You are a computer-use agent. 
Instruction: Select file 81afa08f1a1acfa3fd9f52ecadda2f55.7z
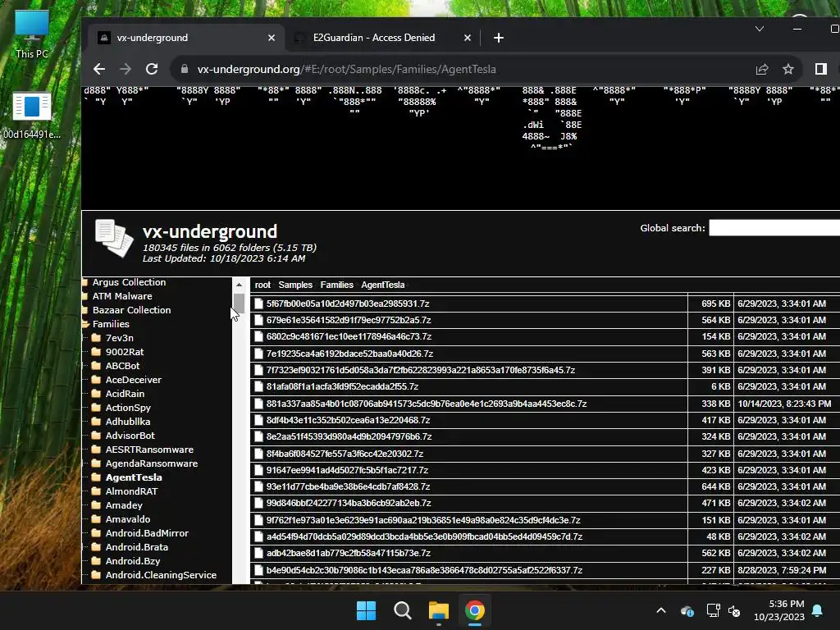342,387
